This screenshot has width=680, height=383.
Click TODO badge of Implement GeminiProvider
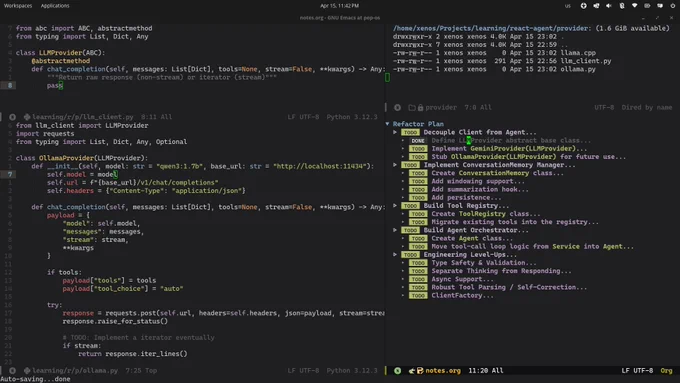coord(418,148)
